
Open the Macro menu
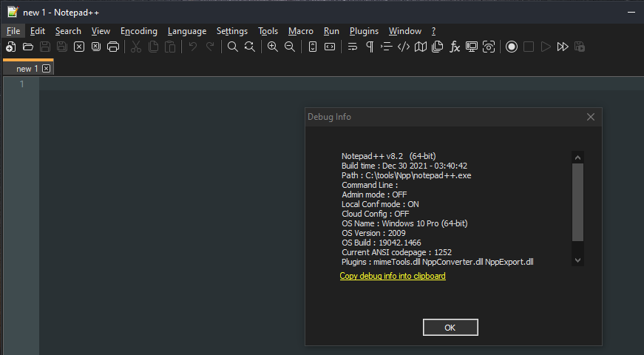pos(301,31)
